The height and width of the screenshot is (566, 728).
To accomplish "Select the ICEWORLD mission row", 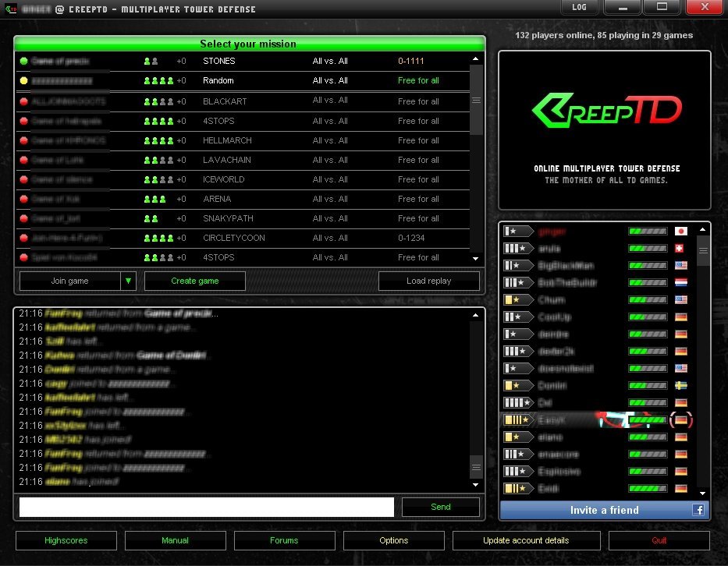I will (243, 179).
